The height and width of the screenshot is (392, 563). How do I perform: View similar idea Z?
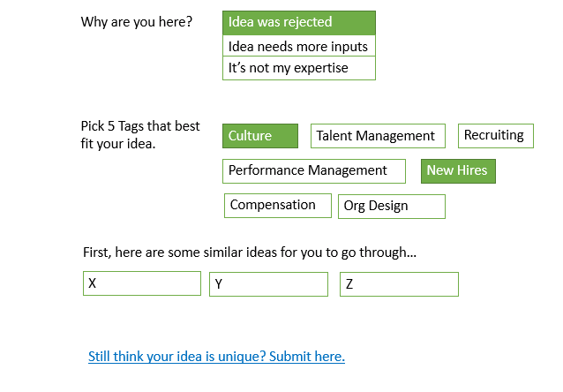pos(399,284)
